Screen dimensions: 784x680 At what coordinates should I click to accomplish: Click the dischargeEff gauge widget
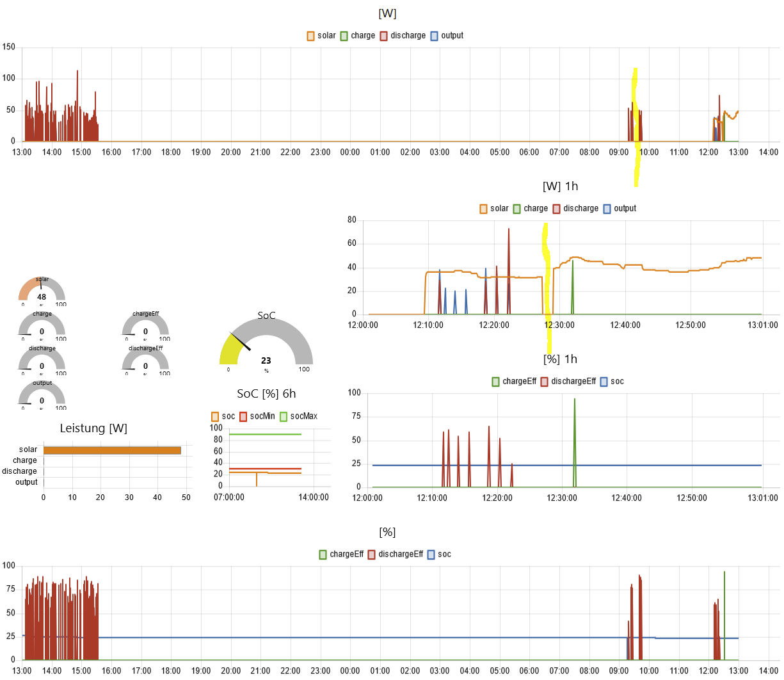click(145, 360)
